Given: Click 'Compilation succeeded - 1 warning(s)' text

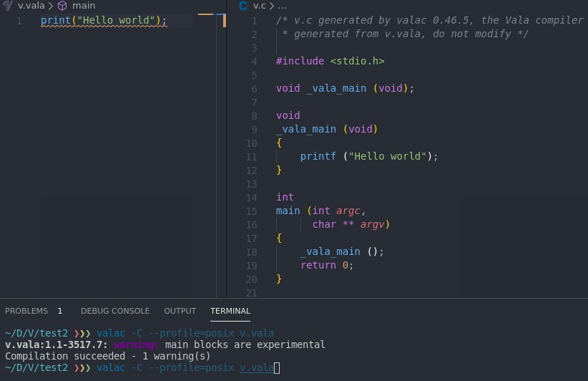Looking at the screenshot, I should pos(107,356).
